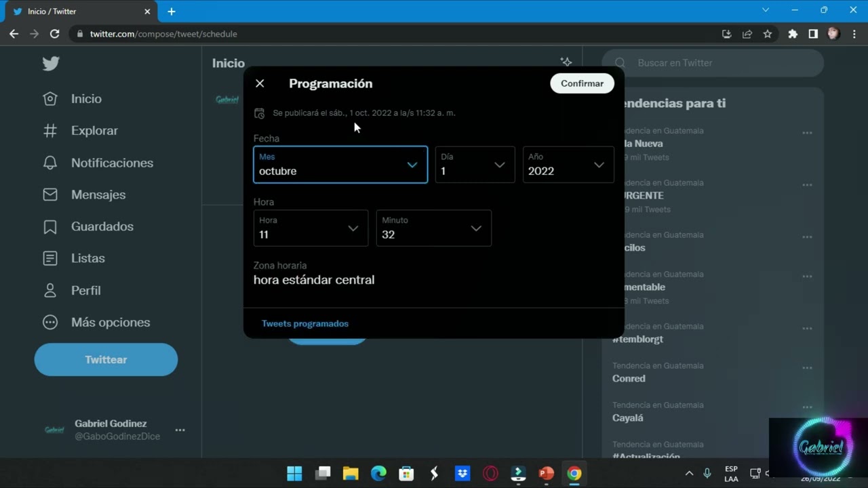The width and height of the screenshot is (868, 488).
Task: Click the microphone tray icon
Action: (x=707, y=473)
